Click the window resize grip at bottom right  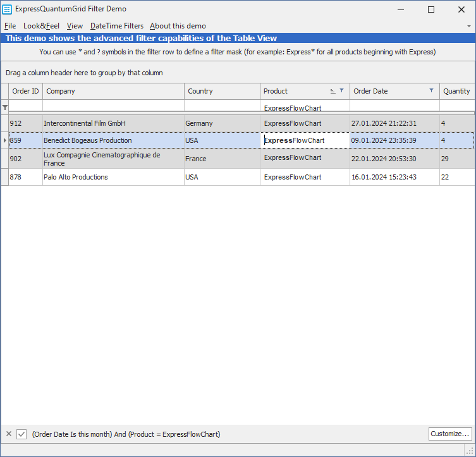click(469, 449)
